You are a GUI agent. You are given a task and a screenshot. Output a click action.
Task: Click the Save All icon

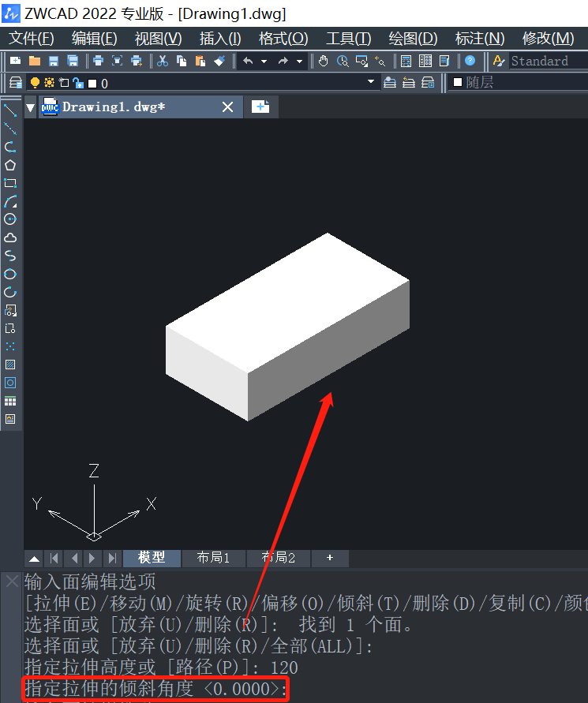click(x=72, y=61)
